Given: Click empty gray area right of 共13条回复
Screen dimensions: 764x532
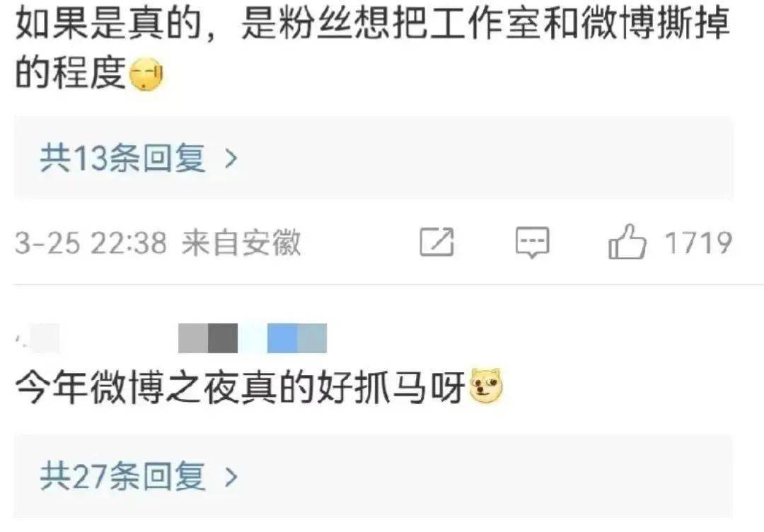Looking at the screenshot, I should [487, 158].
